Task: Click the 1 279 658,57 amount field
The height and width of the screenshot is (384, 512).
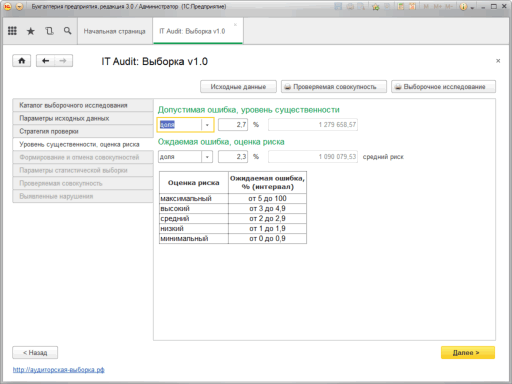Action: pos(313,125)
